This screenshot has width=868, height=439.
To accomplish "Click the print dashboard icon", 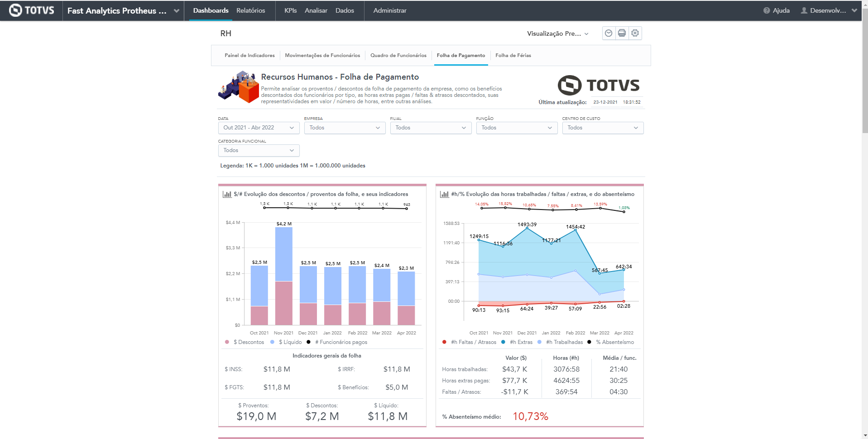I will [x=622, y=33].
